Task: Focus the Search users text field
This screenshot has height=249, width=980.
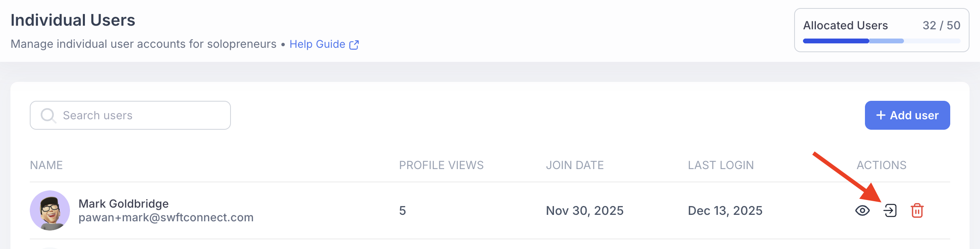Action: pyautogui.click(x=141, y=116)
